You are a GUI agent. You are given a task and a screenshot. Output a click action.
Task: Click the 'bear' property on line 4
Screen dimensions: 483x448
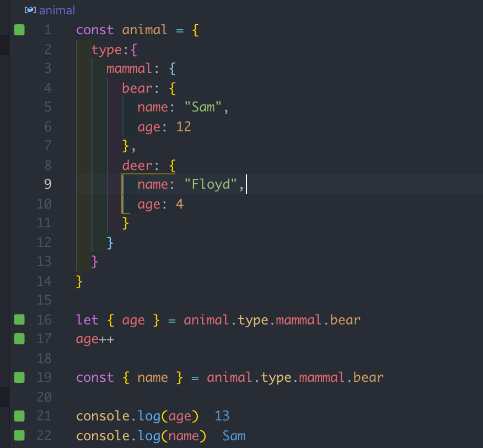pyautogui.click(x=137, y=88)
